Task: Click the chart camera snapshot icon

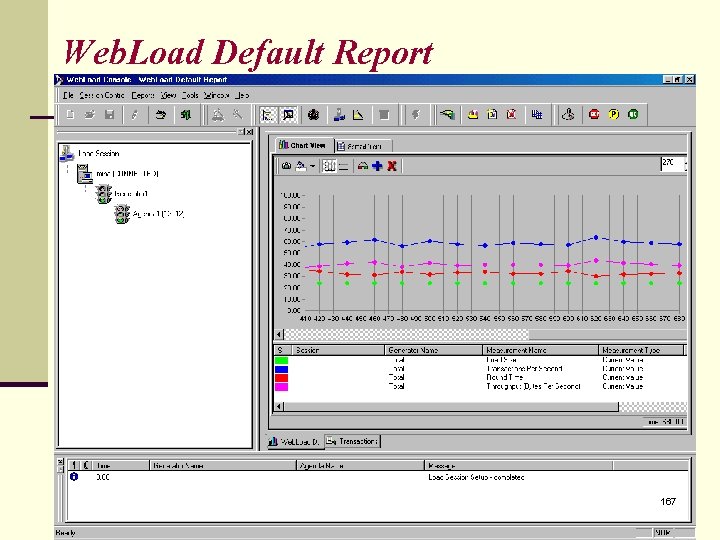Action: (x=286, y=166)
